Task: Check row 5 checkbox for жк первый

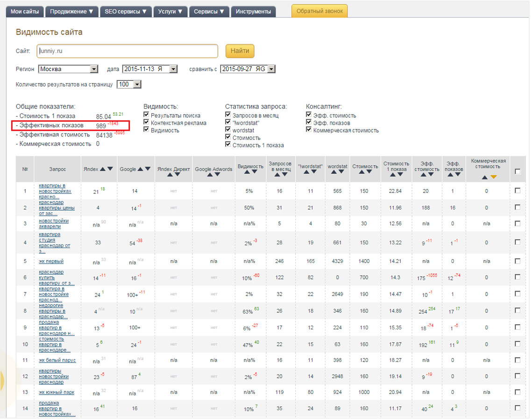Action: [518, 261]
